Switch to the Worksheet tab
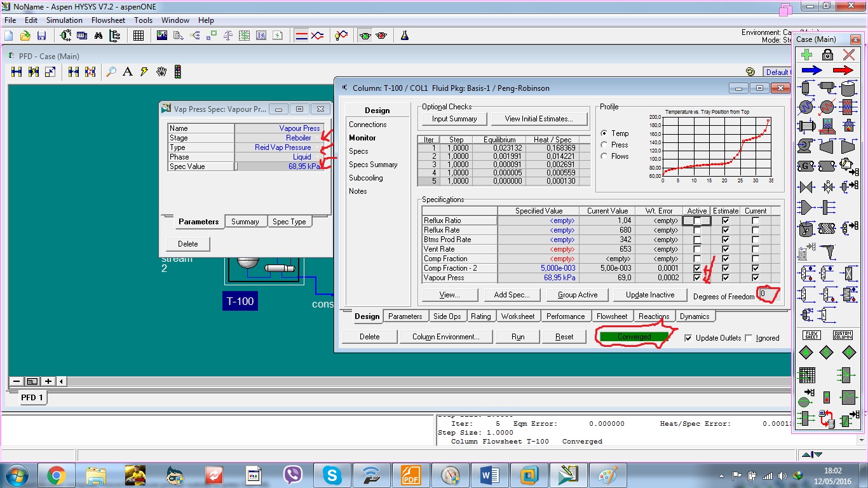The image size is (868, 488). (x=518, y=316)
